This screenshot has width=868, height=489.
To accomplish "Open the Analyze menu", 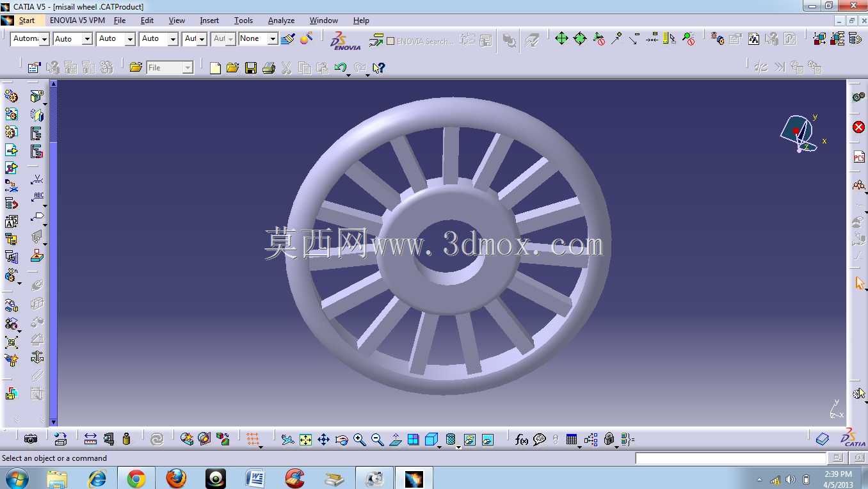I will pyautogui.click(x=281, y=20).
